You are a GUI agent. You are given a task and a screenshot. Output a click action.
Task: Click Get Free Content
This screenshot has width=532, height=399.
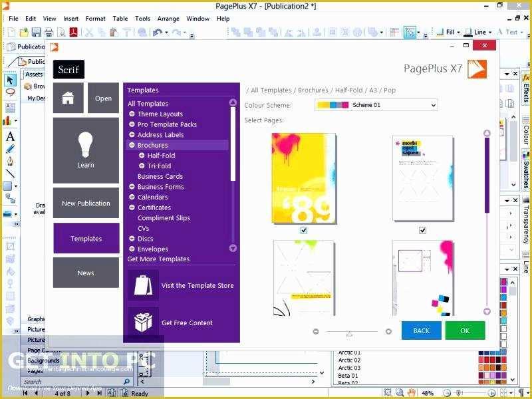(x=187, y=323)
